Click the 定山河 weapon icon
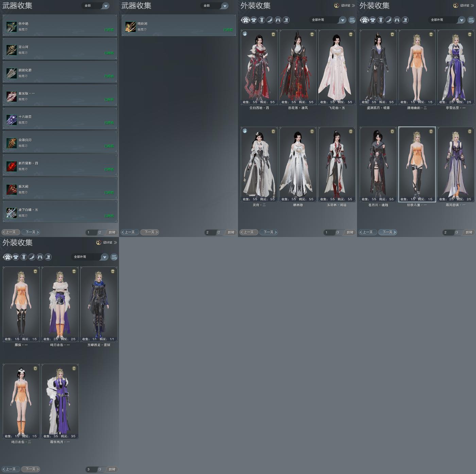The height and width of the screenshot is (474, 476). click(12, 50)
